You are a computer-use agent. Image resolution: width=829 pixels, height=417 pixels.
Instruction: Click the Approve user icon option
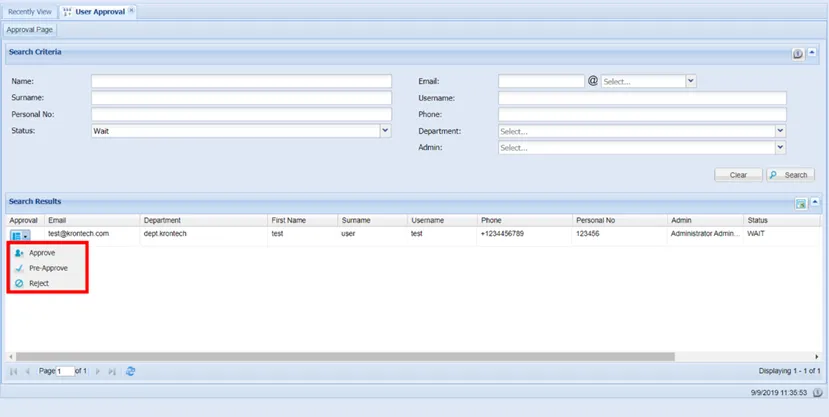point(20,253)
